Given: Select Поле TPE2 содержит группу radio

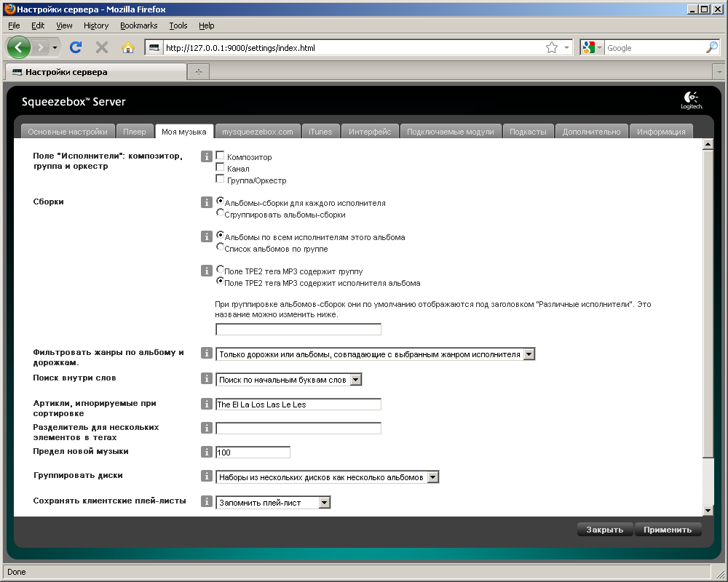Looking at the screenshot, I should [x=221, y=269].
